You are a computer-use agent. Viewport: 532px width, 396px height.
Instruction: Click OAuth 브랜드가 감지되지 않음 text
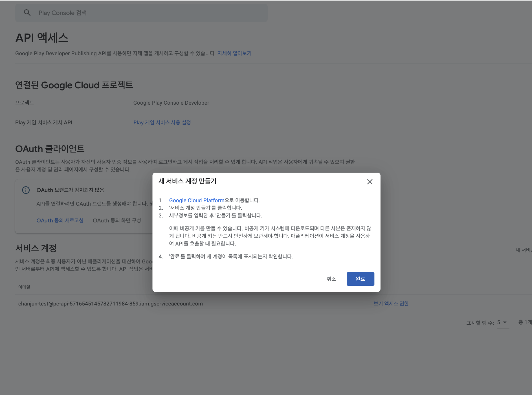(x=70, y=190)
